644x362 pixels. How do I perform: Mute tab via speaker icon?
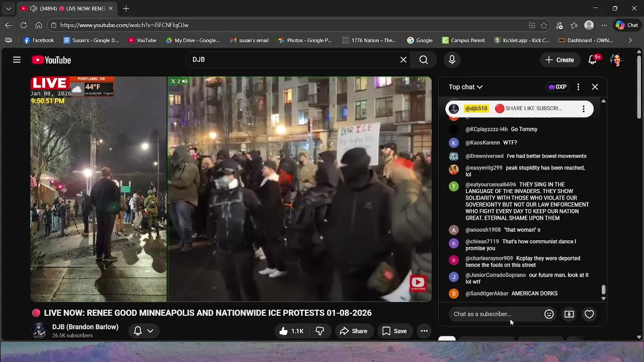coord(33,9)
